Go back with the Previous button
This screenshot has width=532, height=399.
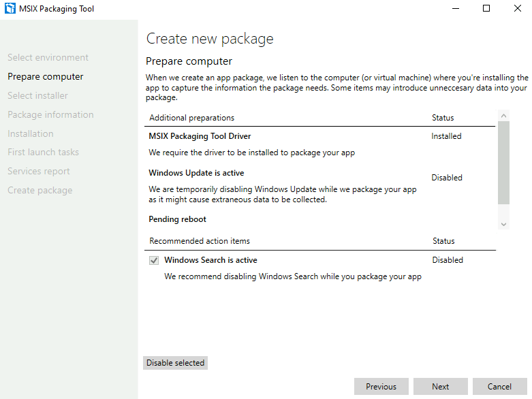pyautogui.click(x=381, y=387)
